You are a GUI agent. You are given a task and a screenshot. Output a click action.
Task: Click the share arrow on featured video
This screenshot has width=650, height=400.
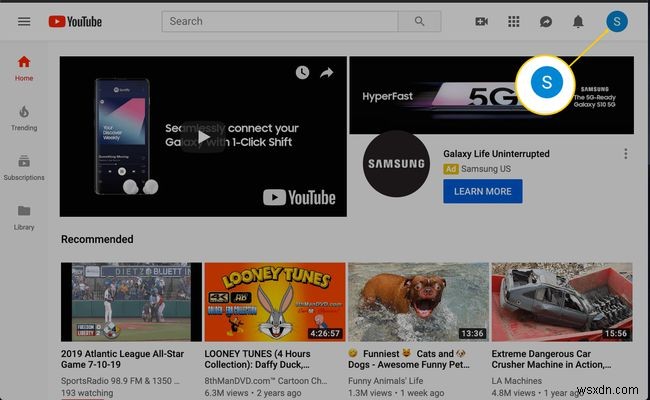(327, 73)
